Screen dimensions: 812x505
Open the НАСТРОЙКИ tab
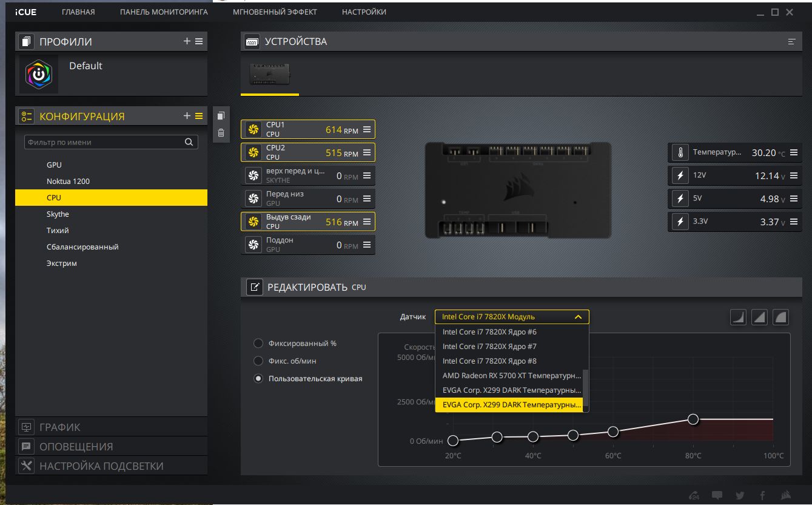click(x=364, y=12)
